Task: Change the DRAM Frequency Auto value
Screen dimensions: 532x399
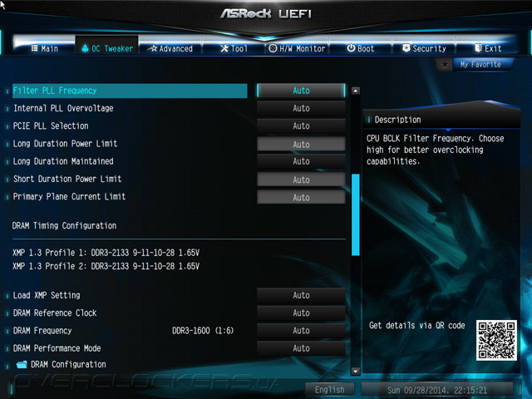Action: (x=301, y=331)
